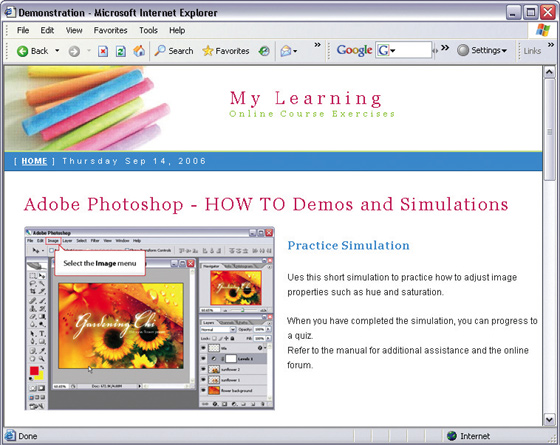Hide the sunflower 2 layer
Image resolution: width=560 pixels, height=445 pixels.
203,369
